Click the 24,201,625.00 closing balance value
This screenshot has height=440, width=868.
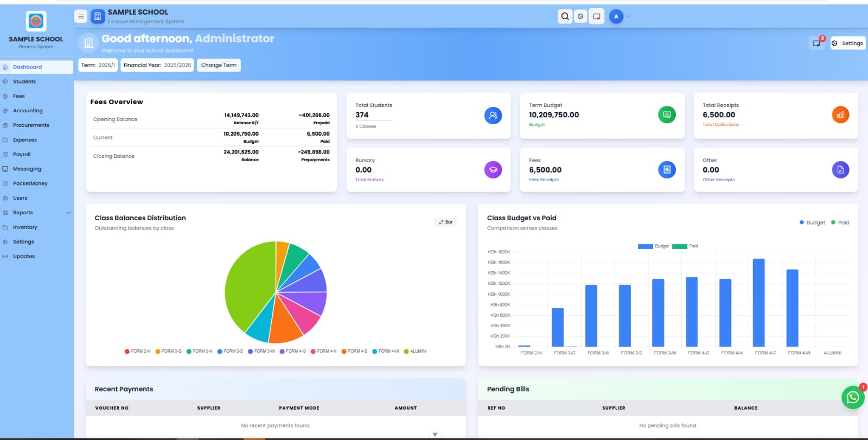[241, 152]
